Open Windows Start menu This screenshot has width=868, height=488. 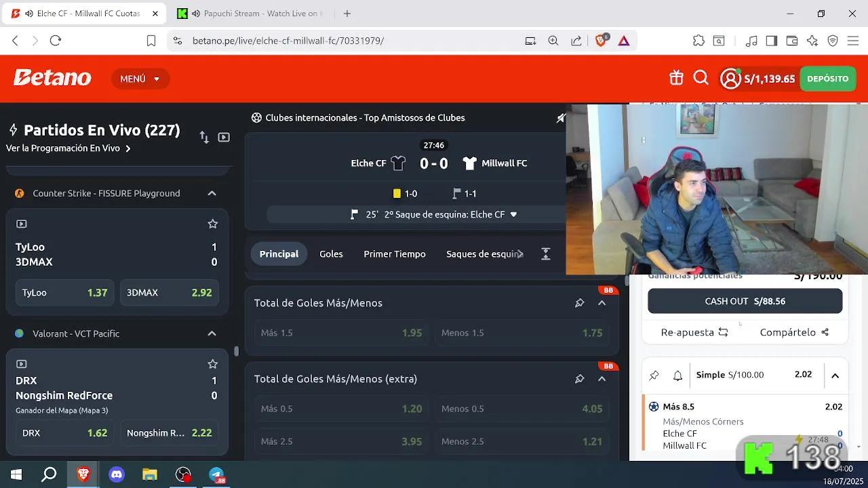[16, 474]
